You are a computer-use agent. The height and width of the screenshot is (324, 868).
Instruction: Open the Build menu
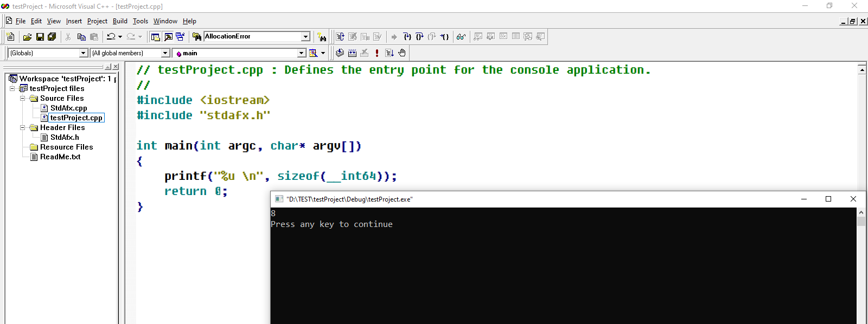120,21
